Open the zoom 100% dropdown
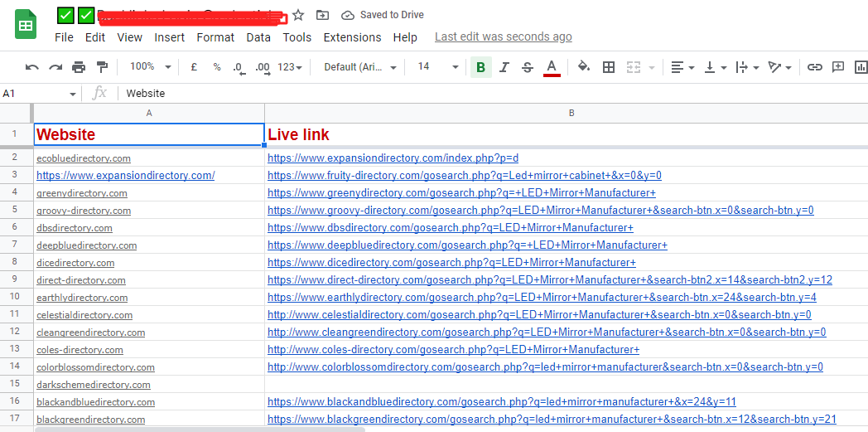Screen dimensions: 868x432 150,67
